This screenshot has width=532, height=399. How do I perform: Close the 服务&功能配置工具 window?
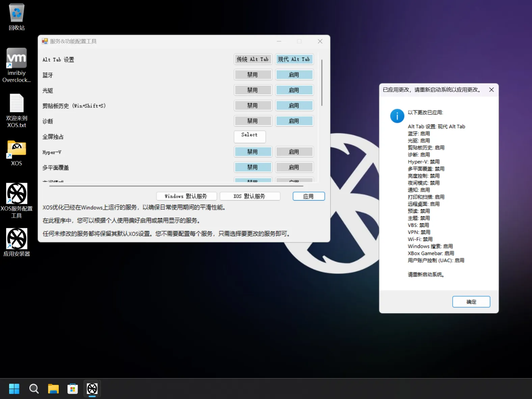coord(320,41)
